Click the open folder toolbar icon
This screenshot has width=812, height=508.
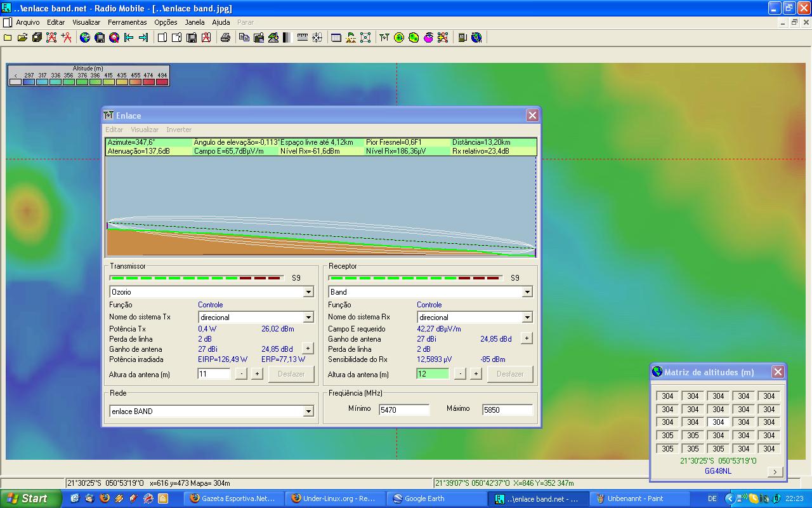(x=22, y=38)
